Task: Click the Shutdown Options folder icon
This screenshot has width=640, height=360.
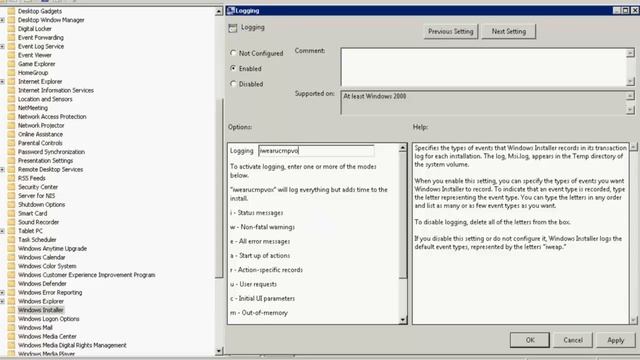Action: point(11,204)
